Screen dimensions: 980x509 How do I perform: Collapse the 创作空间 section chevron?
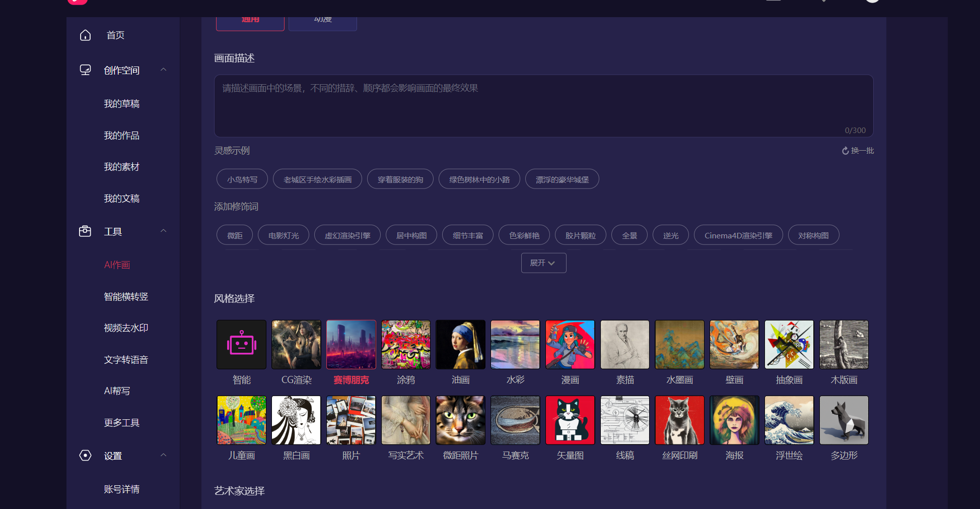click(x=163, y=70)
